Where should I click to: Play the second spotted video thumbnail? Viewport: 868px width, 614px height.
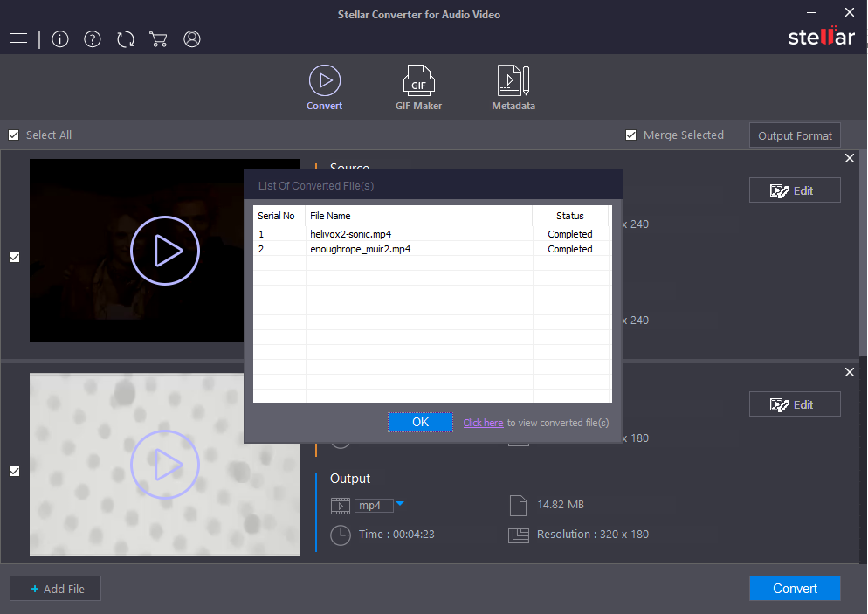pyautogui.click(x=165, y=465)
